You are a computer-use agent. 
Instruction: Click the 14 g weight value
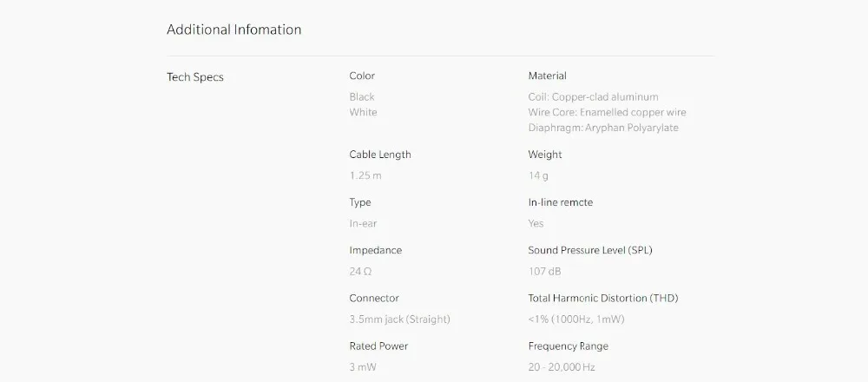click(x=538, y=175)
